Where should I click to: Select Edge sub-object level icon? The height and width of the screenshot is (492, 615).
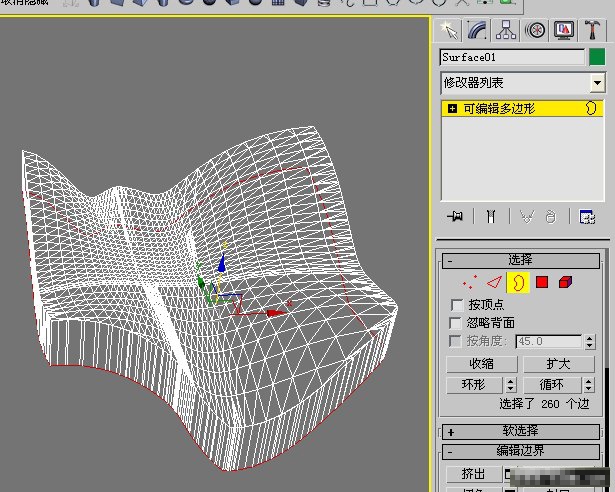(494, 282)
